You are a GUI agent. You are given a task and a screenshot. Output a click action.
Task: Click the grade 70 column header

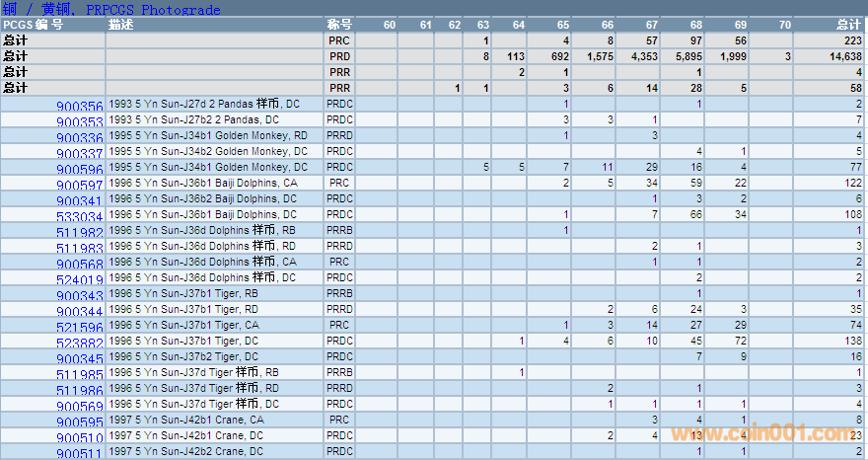[784, 24]
